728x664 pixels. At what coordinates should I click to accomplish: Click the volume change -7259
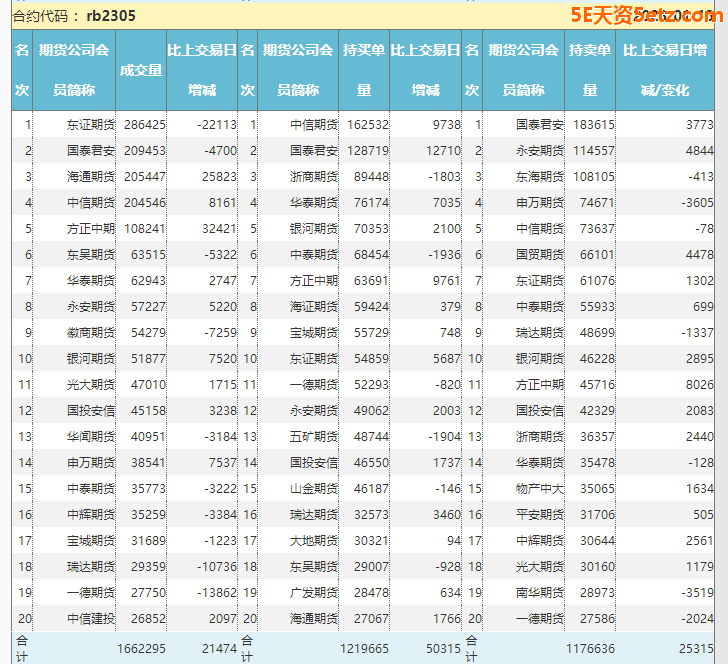coord(220,333)
